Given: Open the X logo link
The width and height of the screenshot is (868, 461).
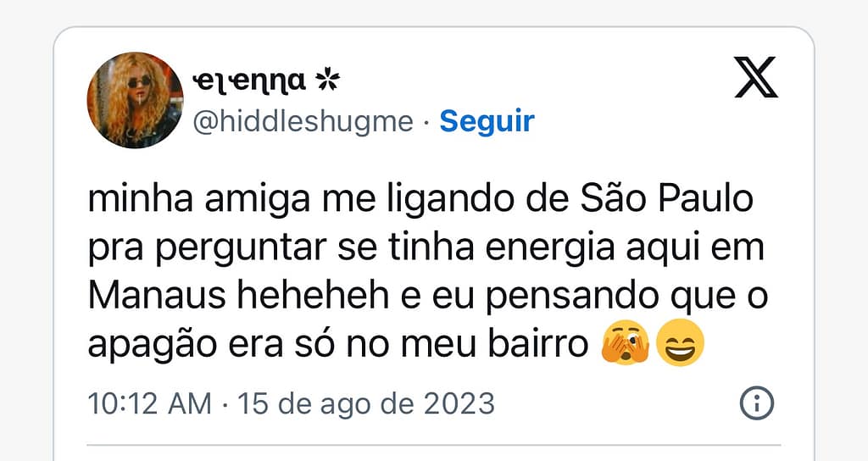Looking at the screenshot, I should pyautogui.click(x=756, y=81).
